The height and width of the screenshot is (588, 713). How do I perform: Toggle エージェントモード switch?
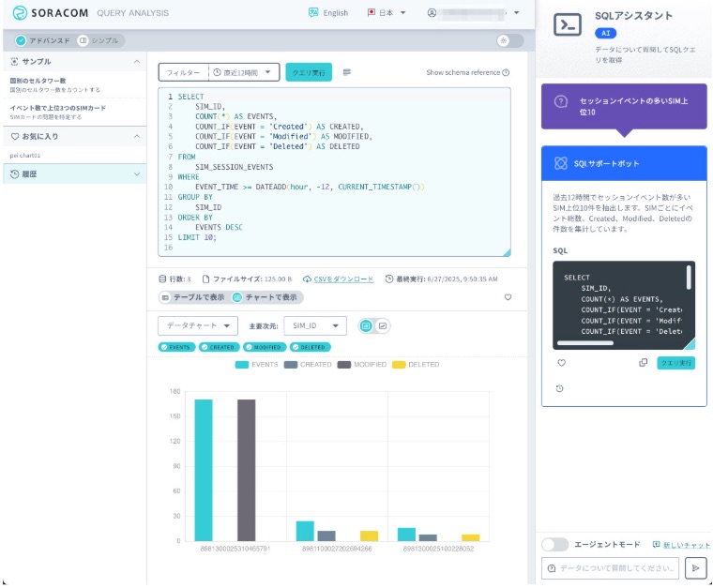(554, 544)
